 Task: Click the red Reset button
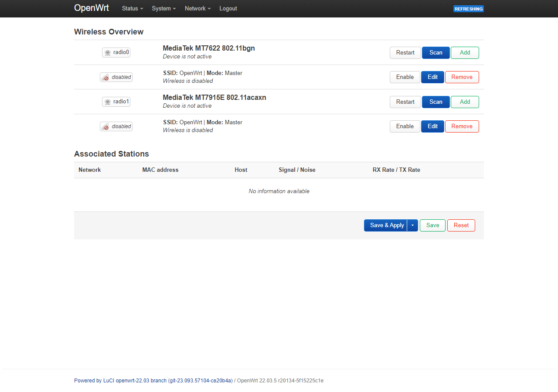coord(461,225)
